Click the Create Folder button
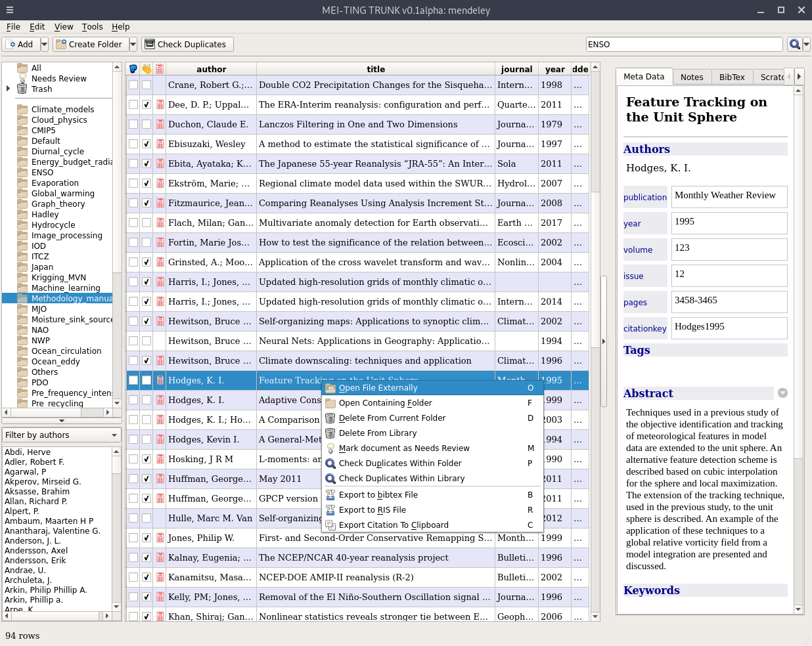This screenshot has height=646, width=812. point(90,44)
